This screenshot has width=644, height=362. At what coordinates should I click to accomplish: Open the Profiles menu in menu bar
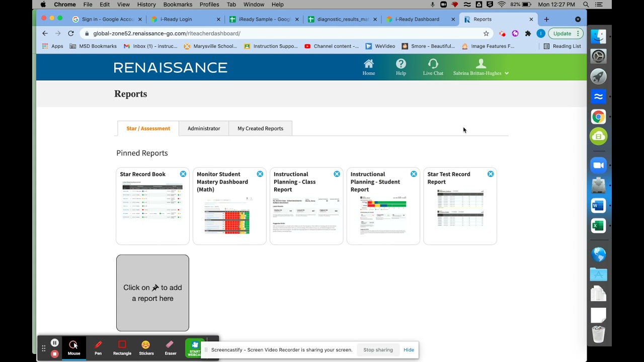coord(209,5)
